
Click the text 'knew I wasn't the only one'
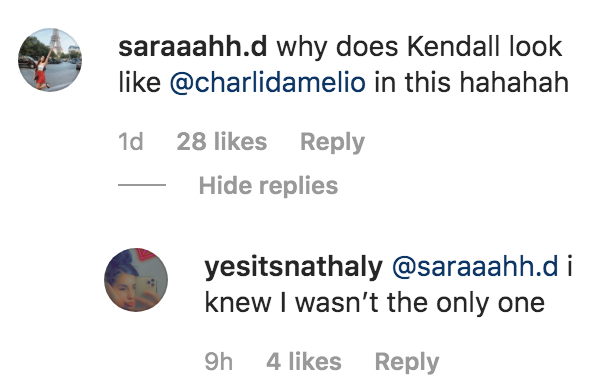[375, 303]
